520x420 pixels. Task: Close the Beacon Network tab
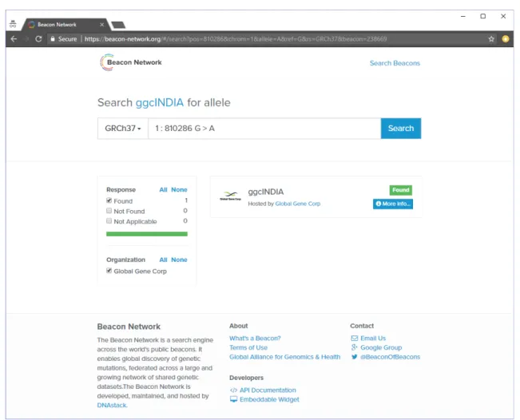101,25
